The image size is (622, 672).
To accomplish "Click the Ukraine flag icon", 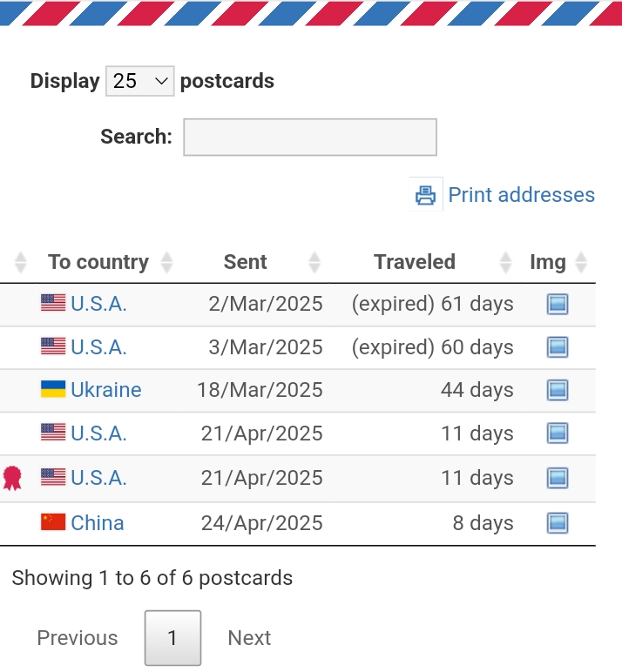I will [53, 389].
